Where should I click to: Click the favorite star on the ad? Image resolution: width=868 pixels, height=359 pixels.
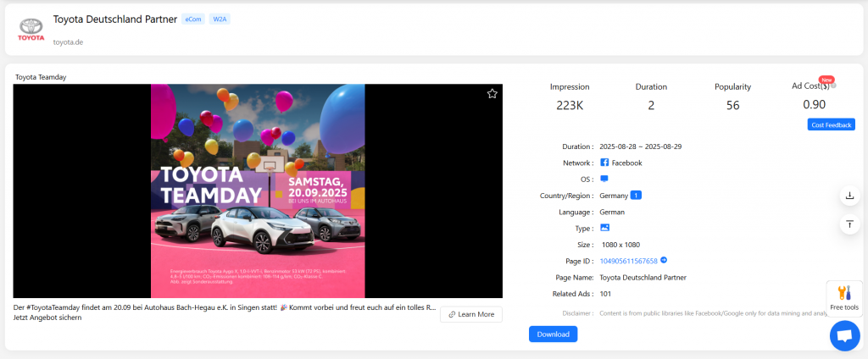tap(492, 94)
